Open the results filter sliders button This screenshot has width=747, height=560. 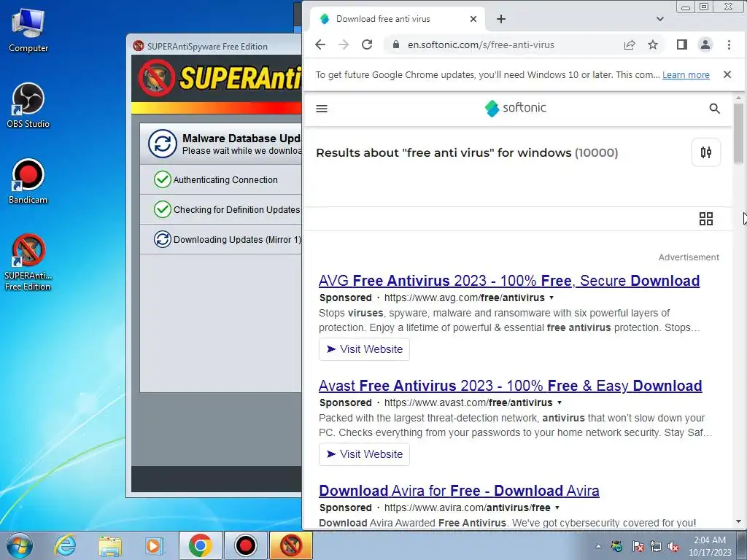(705, 152)
